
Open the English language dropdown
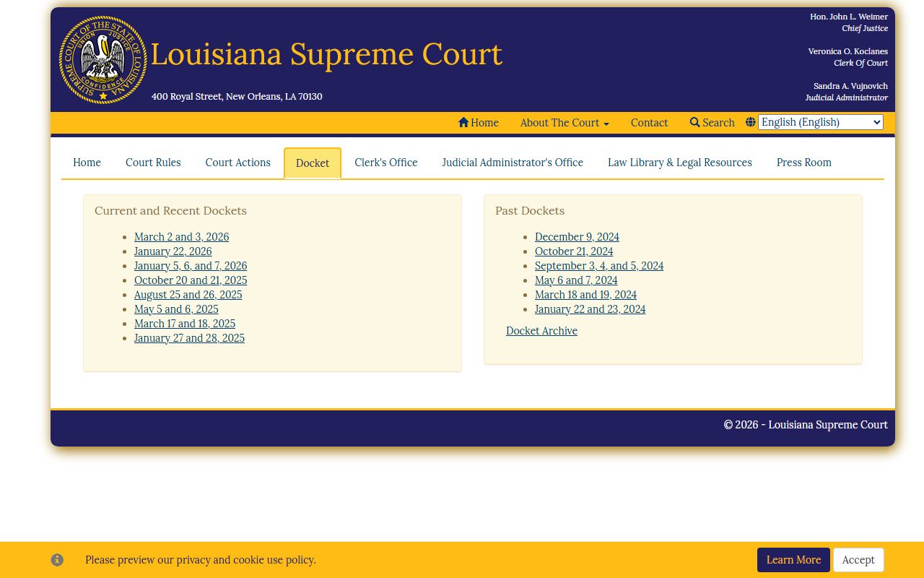821,122
